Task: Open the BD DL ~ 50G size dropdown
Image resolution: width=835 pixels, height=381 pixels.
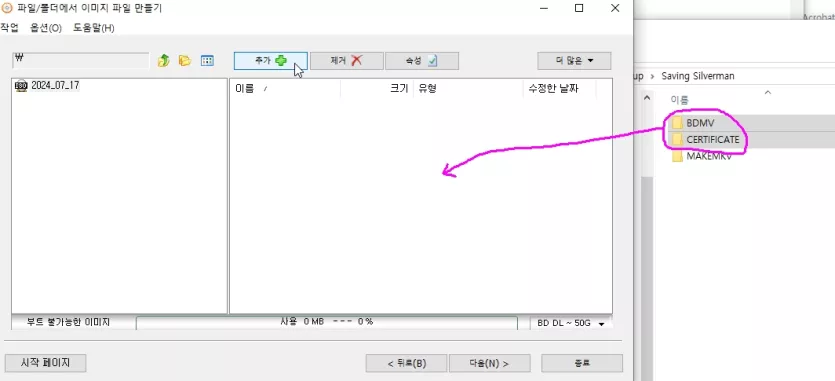Action: pyautogui.click(x=571, y=323)
